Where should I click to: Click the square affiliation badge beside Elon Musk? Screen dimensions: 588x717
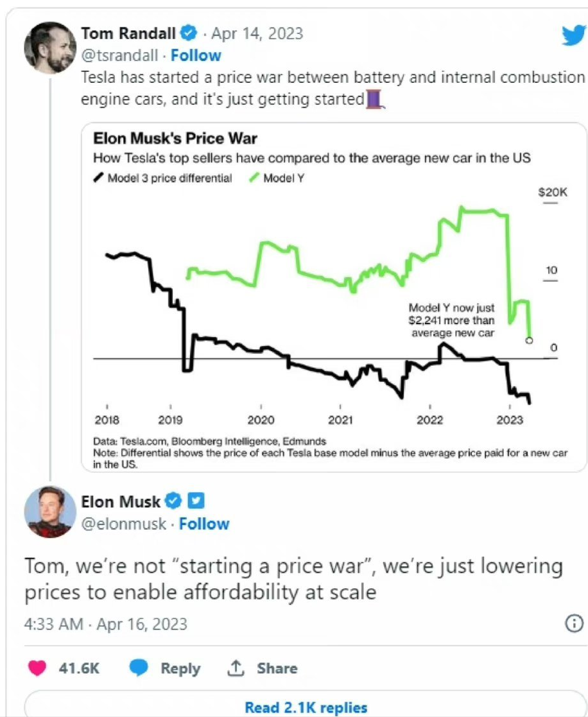[x=195, y=501]
